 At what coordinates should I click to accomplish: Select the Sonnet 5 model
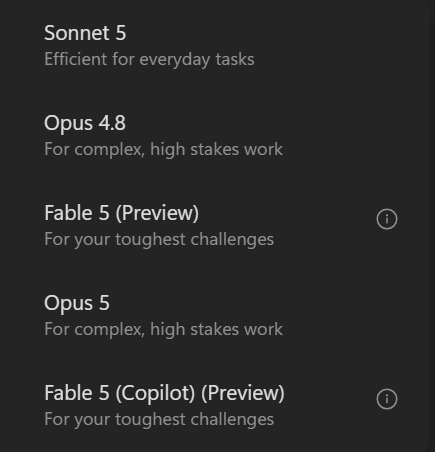click(215, 45)
